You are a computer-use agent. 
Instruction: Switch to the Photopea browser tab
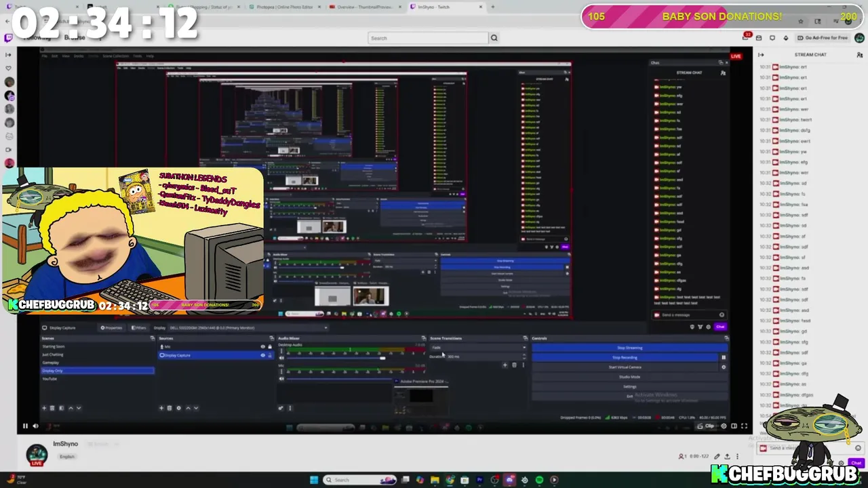coord(285,7)
